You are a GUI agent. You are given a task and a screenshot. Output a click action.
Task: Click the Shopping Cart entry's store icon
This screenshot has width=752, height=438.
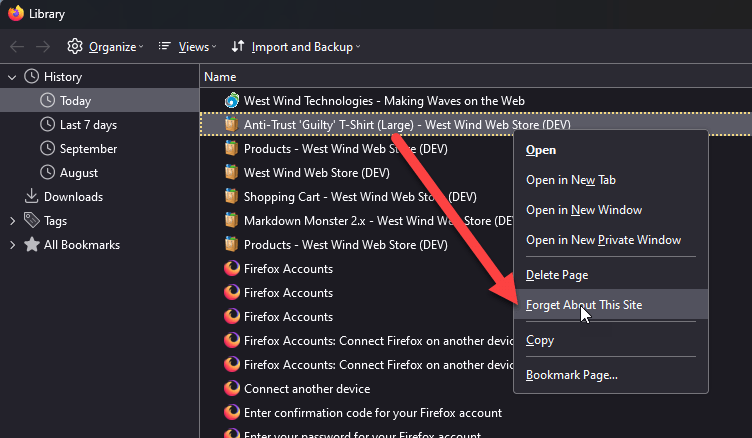click(x=232, y=196)
